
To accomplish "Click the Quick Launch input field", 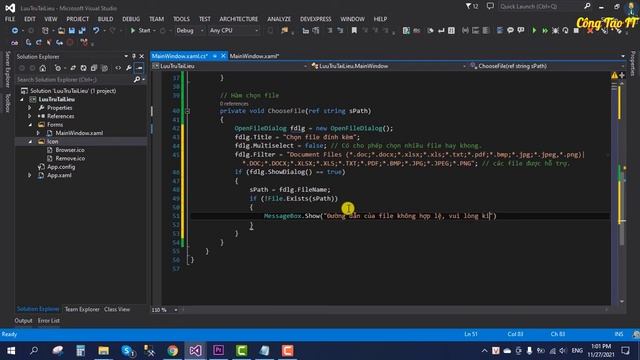I will tap(541, 6).
